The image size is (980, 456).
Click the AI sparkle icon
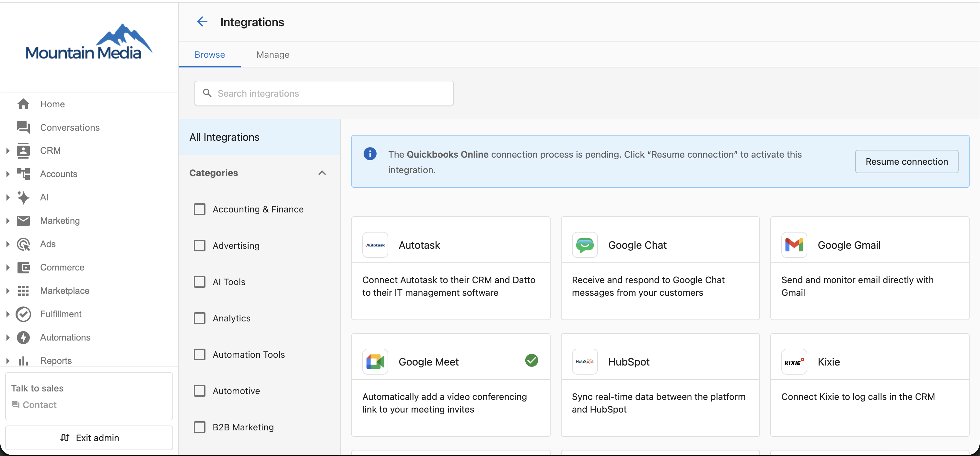point(23,197)
